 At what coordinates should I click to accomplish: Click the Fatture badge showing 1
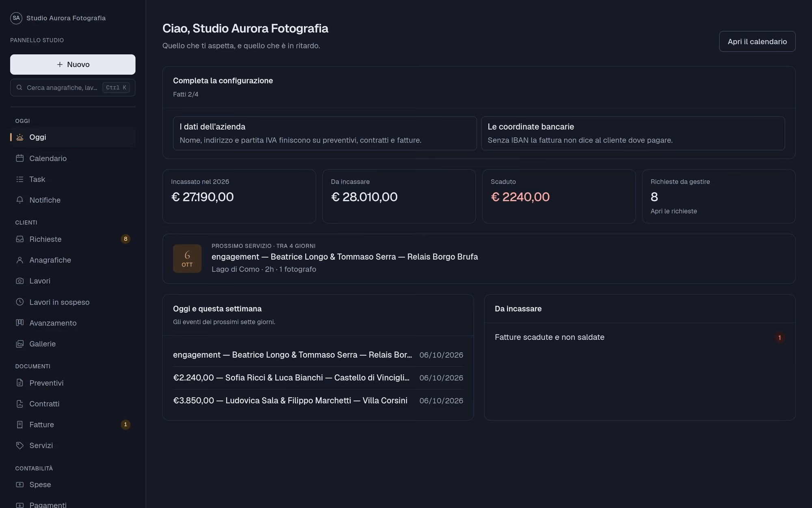point(125,425)
